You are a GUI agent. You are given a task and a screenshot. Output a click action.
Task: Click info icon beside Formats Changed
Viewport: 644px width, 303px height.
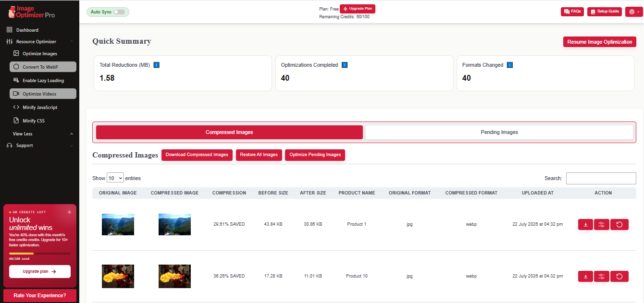(x=510, y=65)
